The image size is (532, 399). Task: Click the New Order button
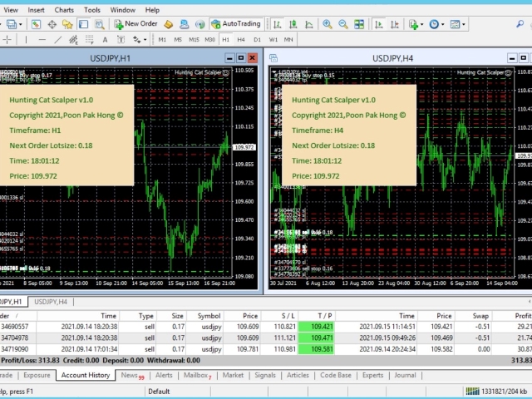135,24
